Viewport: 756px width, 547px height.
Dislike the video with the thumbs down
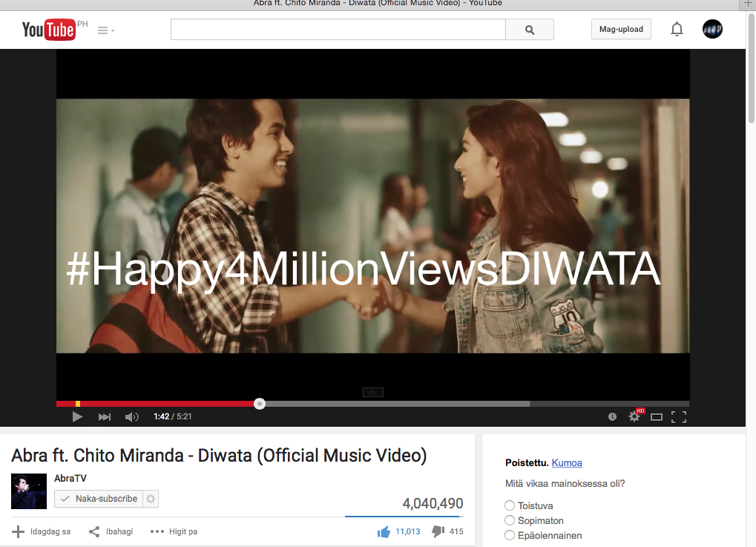[x=438, y=531]
